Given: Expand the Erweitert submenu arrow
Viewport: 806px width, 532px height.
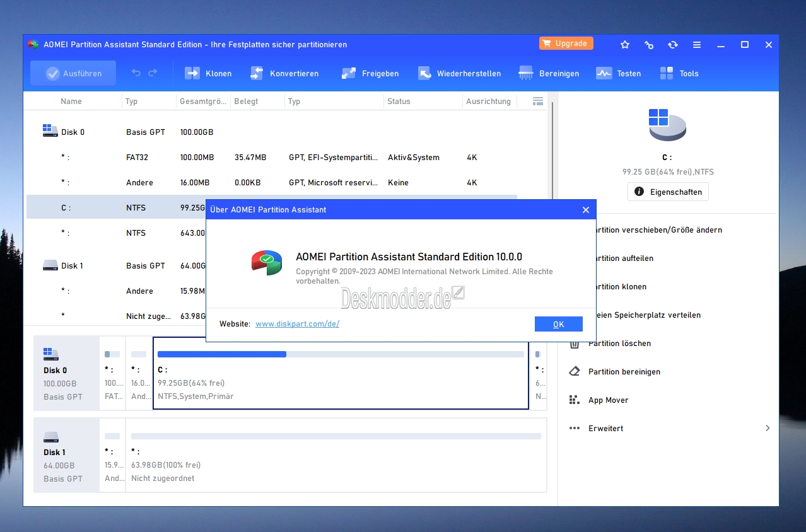Looking at the screenshot, I should point(768,428).
